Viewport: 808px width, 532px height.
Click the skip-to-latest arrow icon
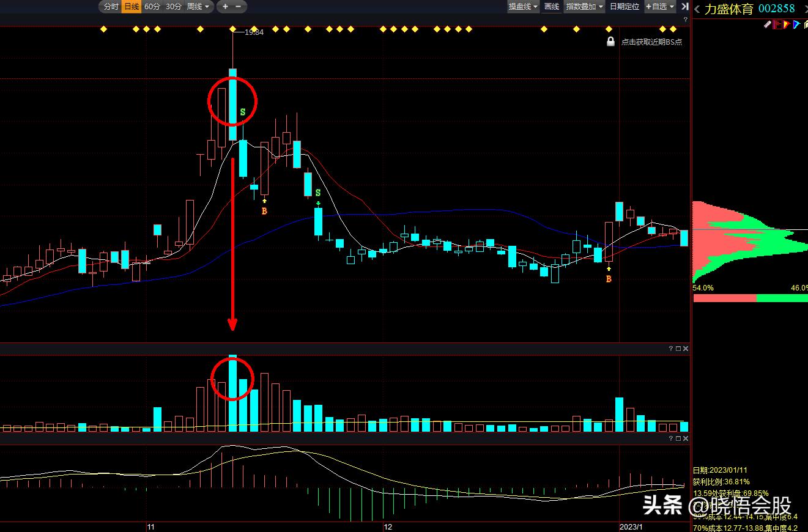[x=684, y=7]
